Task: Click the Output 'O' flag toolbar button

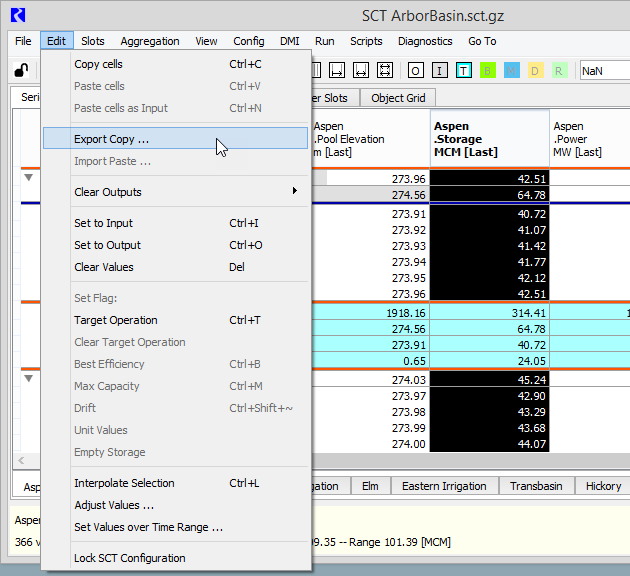Action: coord(415,71)
